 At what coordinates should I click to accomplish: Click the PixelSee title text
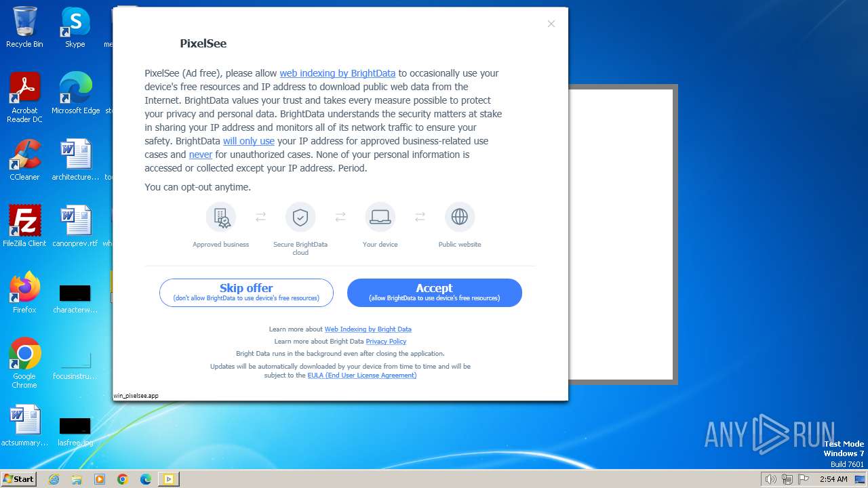203,43
